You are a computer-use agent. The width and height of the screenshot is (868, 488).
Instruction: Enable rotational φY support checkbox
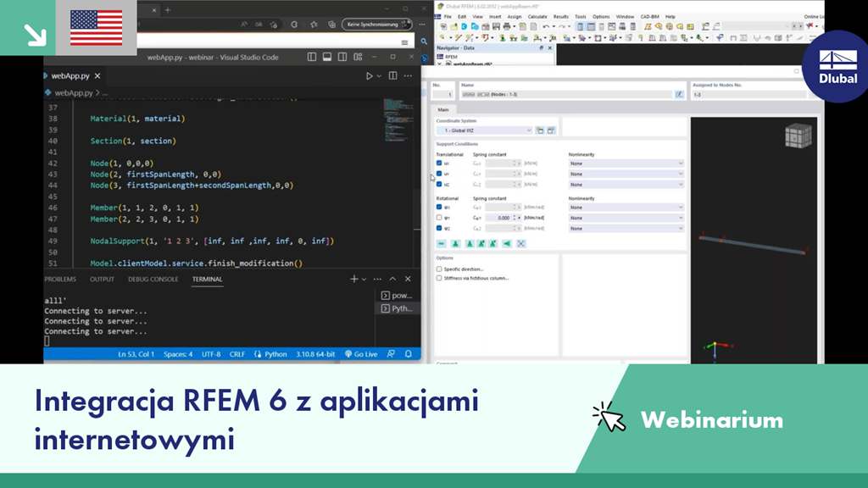point(439,218)
